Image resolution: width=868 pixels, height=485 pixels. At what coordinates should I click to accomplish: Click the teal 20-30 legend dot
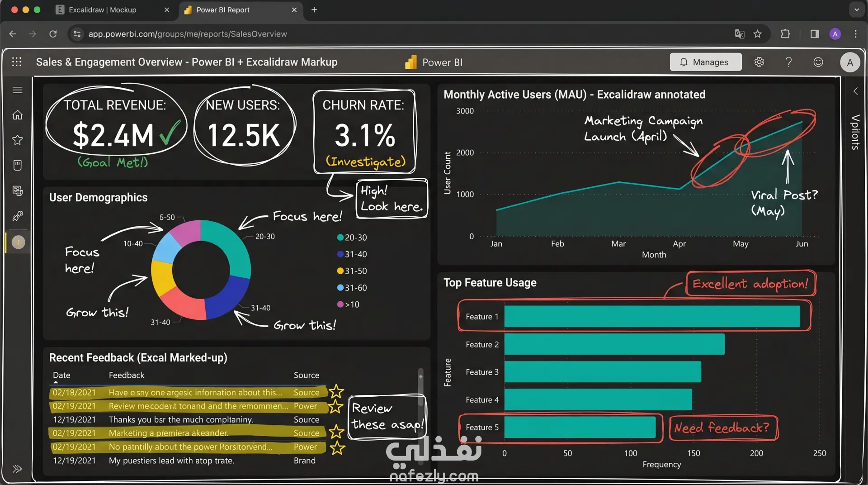(x=340, y=238)
